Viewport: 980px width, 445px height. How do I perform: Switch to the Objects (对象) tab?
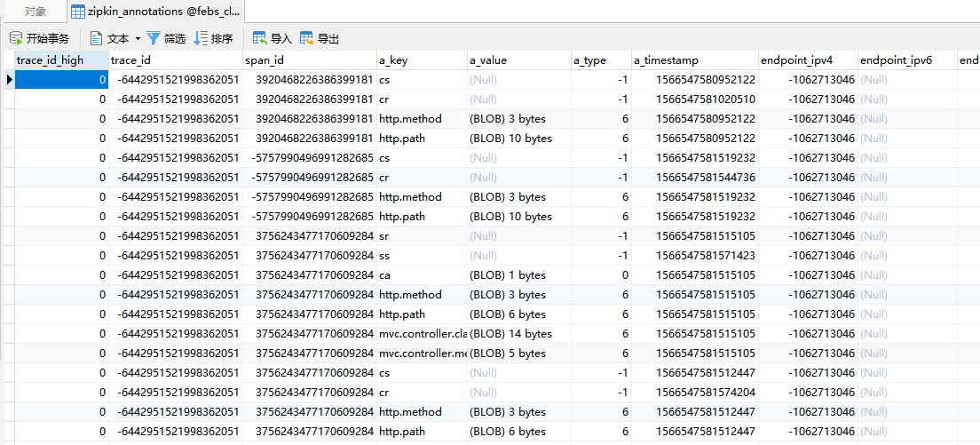[35, 12]
